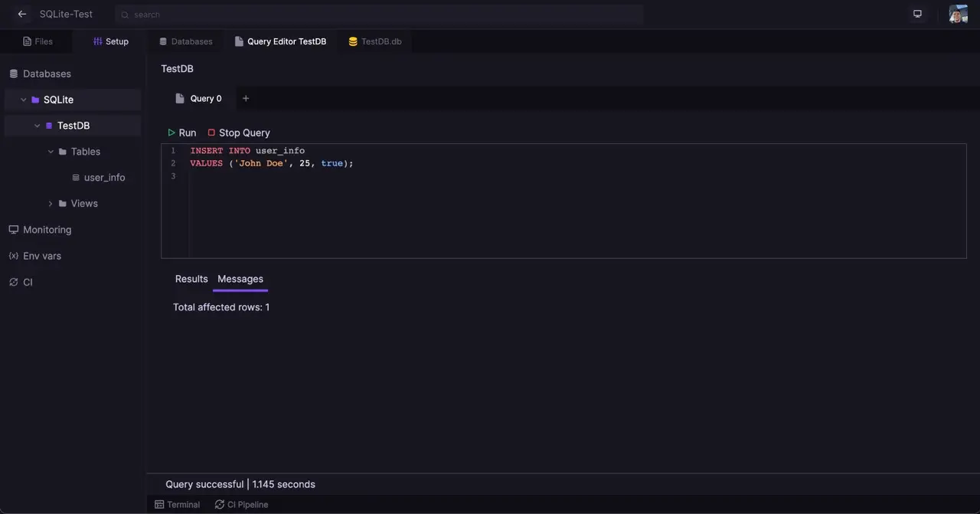The width and height of the screenshot is (980, 514).
Task: Click the back arrow next to SQLite-Test
Action: click(22, 14)
